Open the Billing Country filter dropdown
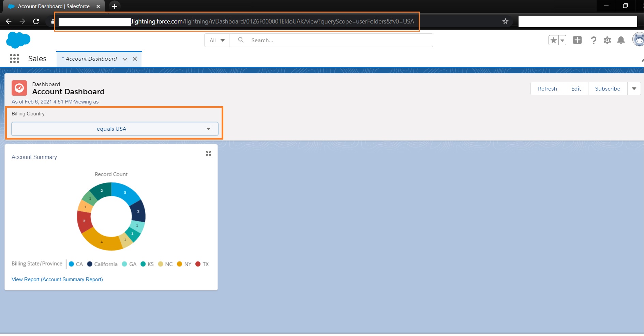 (x=115, y=129)
